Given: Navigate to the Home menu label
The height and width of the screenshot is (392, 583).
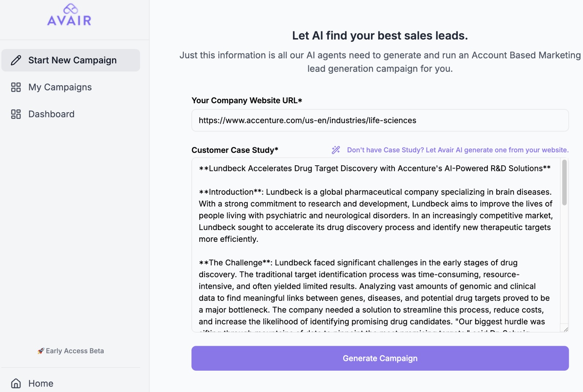Looking at the screenshot, I should click(x=41, y=383).
